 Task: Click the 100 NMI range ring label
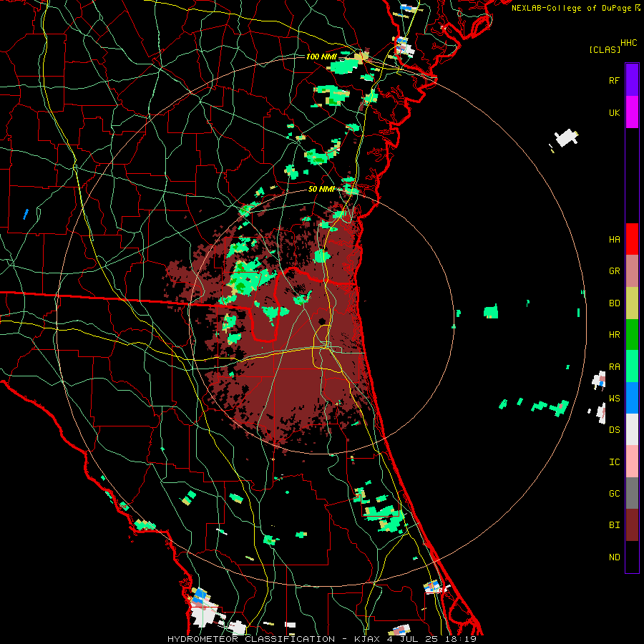(x=321, y=57)
